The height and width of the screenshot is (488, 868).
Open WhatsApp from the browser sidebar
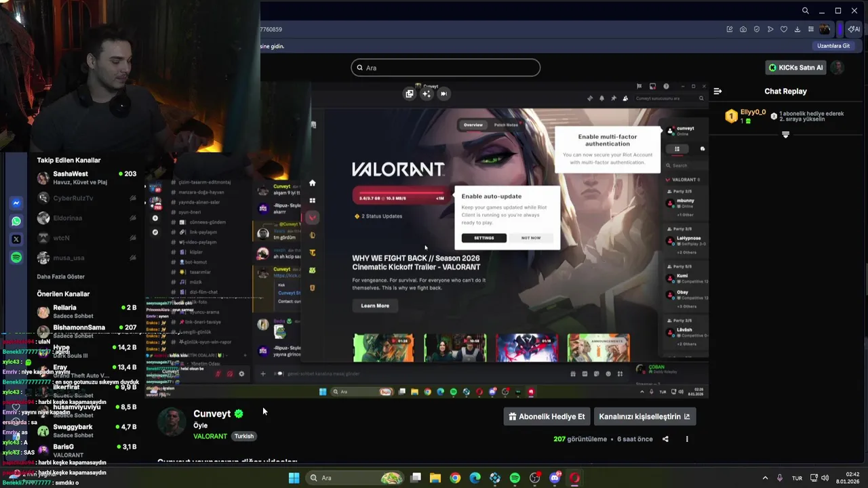16,221
